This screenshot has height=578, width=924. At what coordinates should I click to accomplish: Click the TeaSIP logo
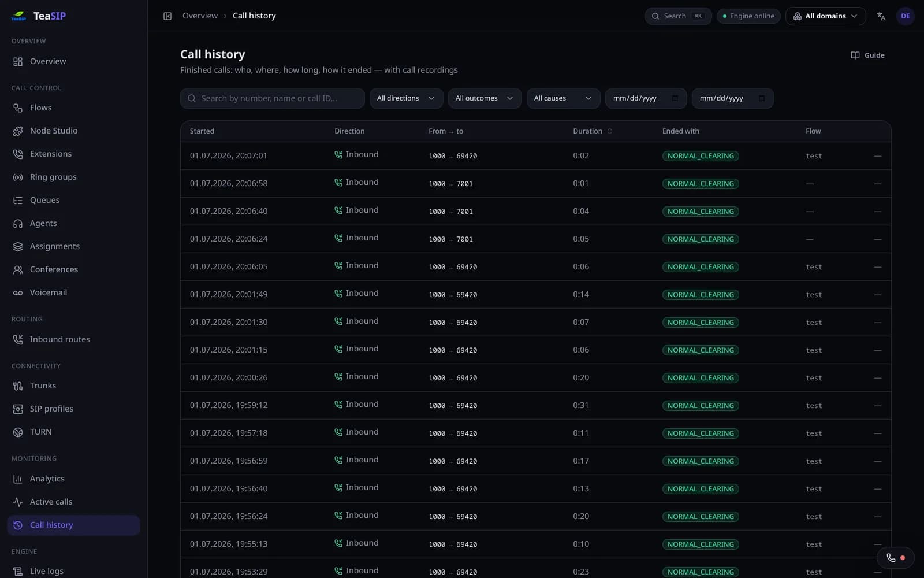tap(38, 16)
